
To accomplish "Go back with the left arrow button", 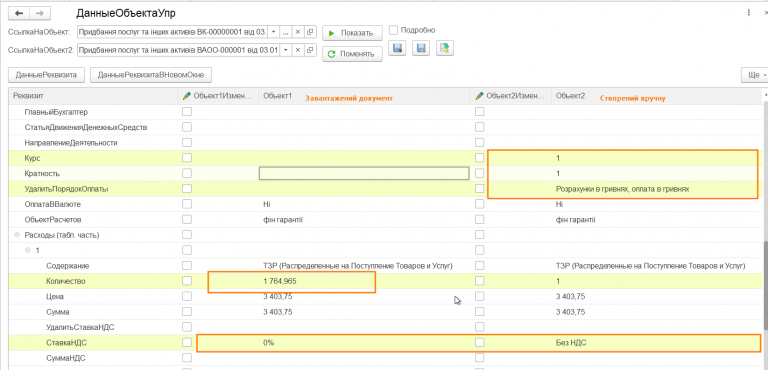I will pyautogui.click(x=20, y=13).
